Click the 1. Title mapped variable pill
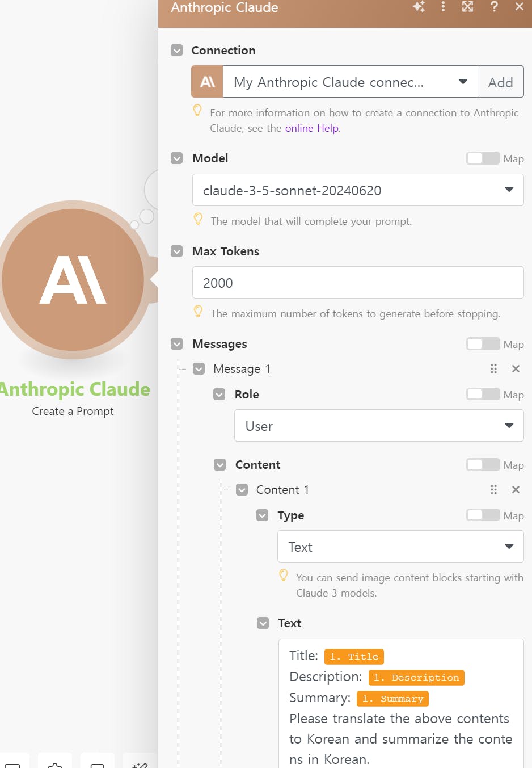The width and height of the screenshot is (532, 768). tap(354, 657)
